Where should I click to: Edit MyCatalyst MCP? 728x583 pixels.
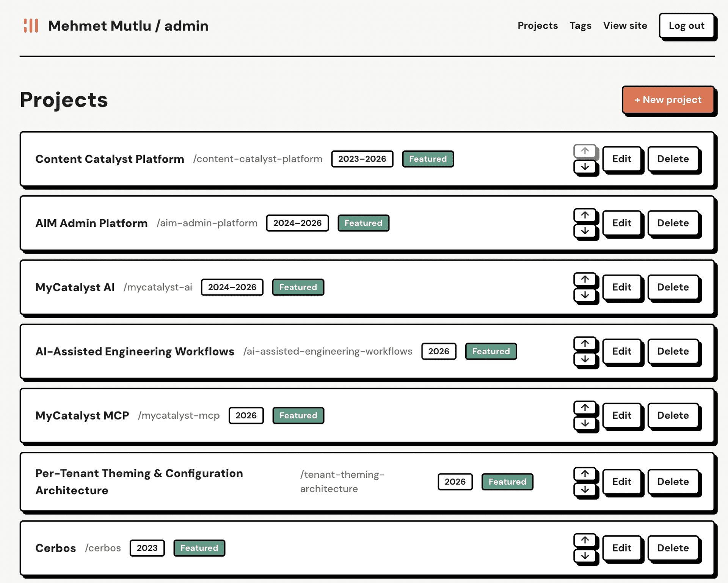622,415
